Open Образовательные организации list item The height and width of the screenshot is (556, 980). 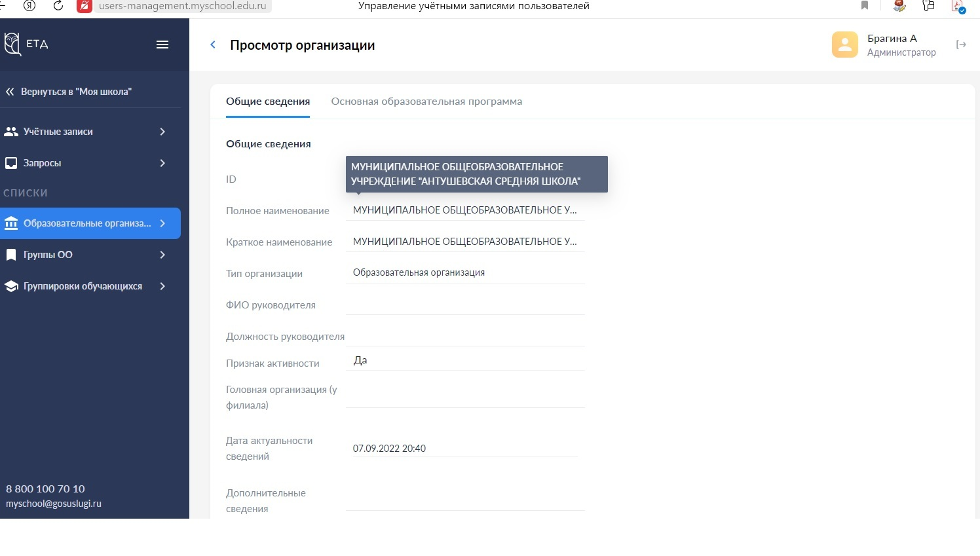coord(90,223)
